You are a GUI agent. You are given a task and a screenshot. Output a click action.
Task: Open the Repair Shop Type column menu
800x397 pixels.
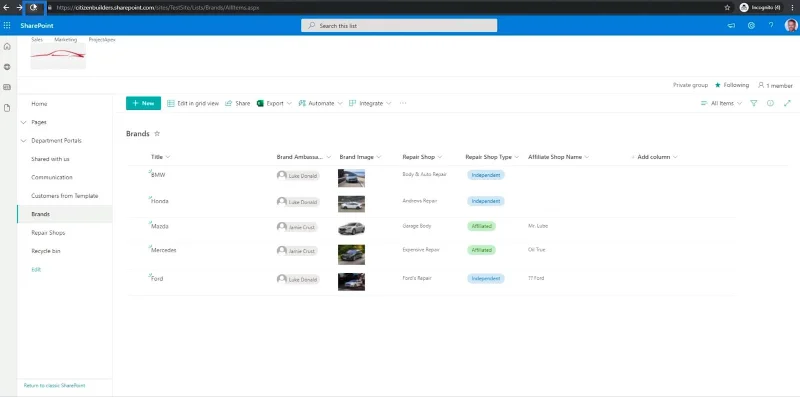(492, 157)
